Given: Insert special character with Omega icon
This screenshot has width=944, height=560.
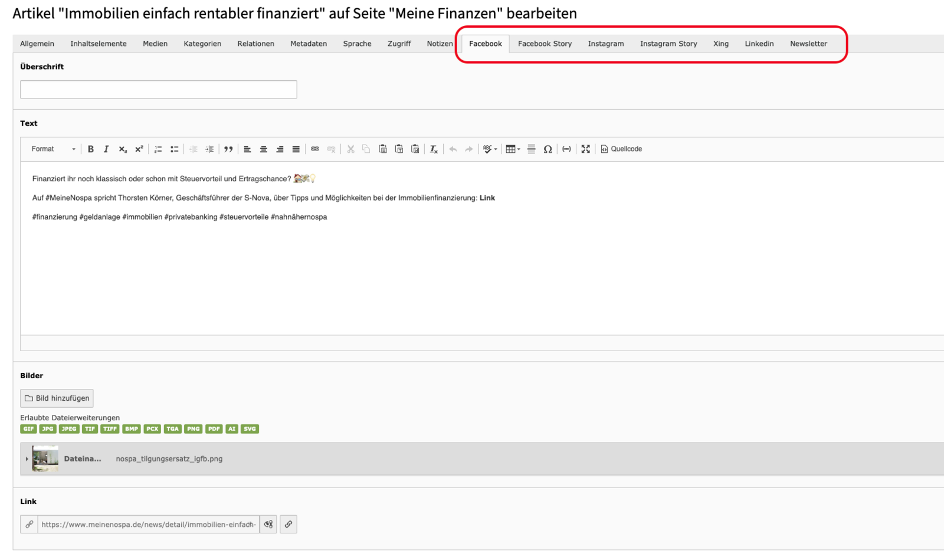Looking at the screenshot, I should coord(548,149).
